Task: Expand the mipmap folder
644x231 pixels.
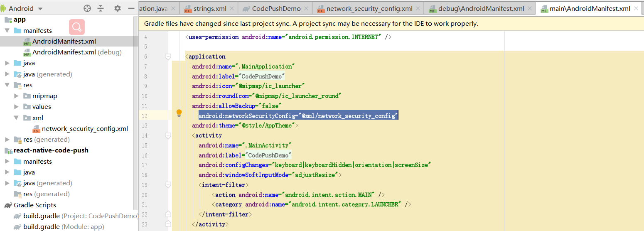Action: click(x=17, y=96)
